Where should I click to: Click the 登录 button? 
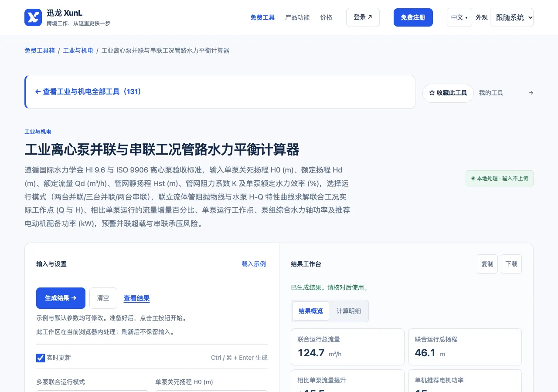tap(363, 17)
